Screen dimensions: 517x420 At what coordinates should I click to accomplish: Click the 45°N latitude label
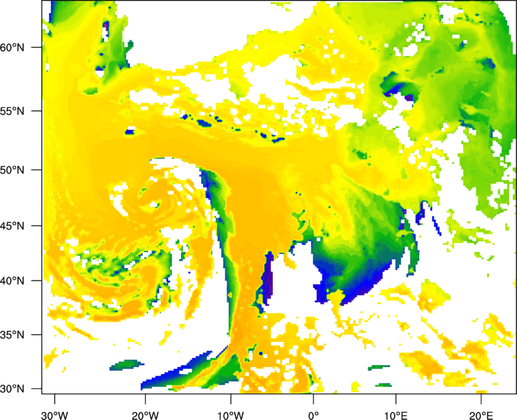coord(12,226)
